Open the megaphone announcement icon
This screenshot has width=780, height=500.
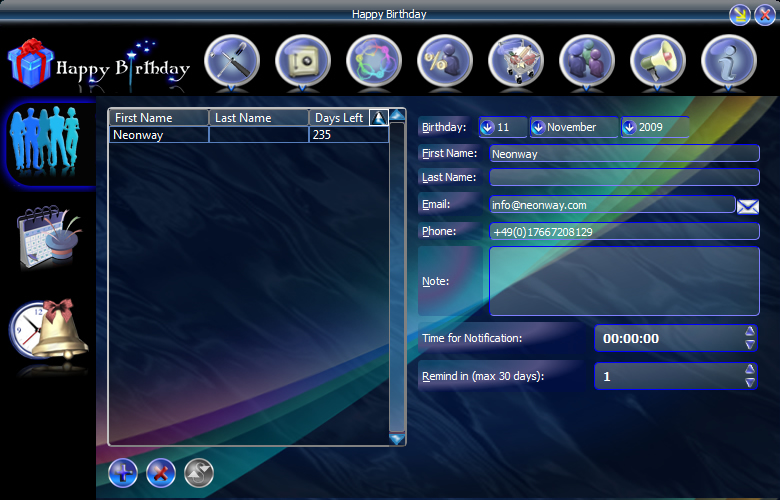point(658,62)
